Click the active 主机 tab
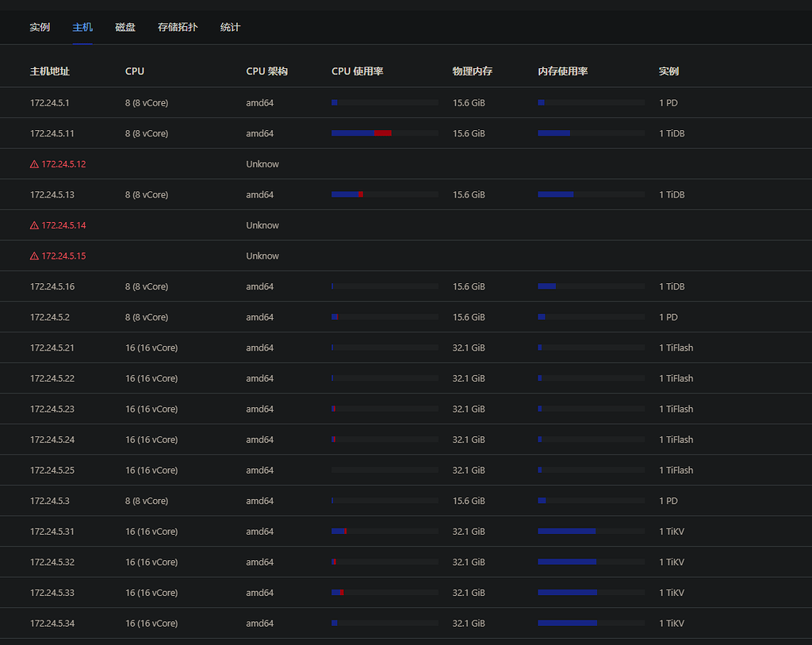812x645 pixels. pos(82,26)
